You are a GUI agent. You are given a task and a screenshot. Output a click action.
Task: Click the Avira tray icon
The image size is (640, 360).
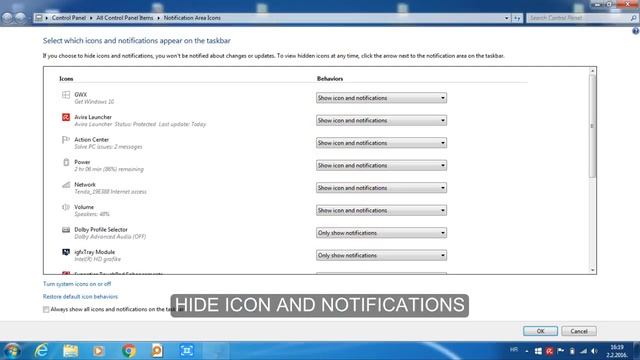(x=549, y=351)
